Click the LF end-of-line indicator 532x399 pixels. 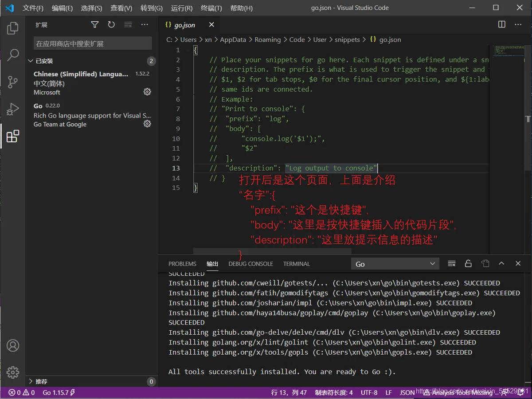click(x=388, y=392)
